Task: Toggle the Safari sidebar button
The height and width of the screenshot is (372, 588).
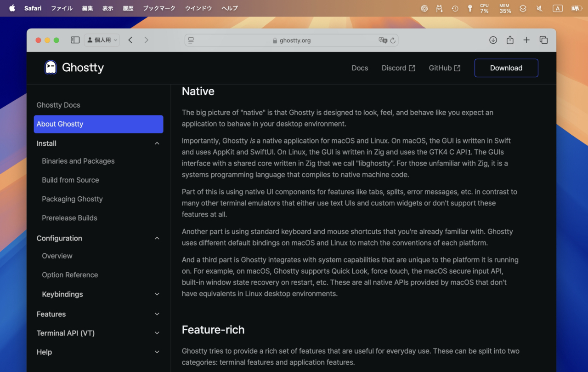Action: tap(75, 40)
